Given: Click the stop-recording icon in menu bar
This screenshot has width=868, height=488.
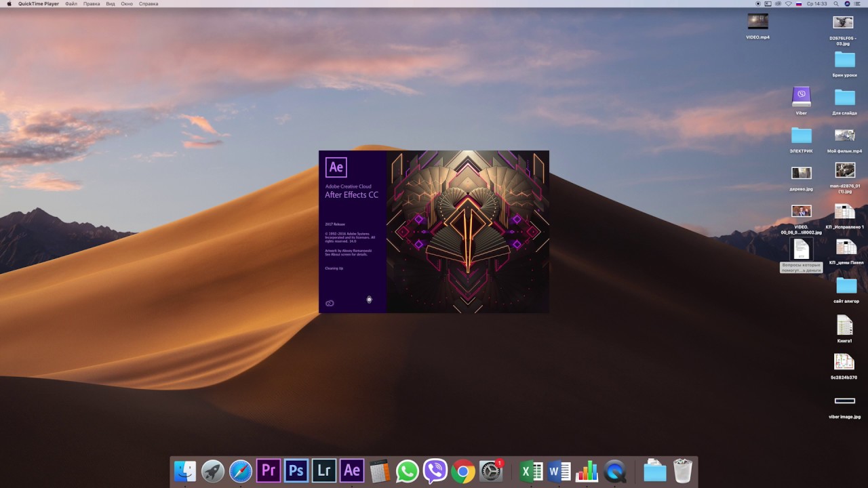Looking at the screenshot, I should [x=759, y=3].
